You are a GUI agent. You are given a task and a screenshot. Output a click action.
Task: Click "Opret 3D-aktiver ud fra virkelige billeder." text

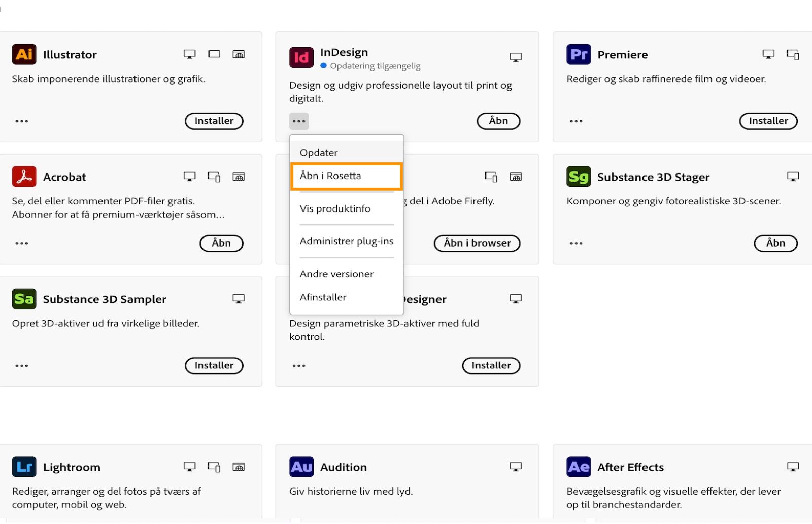click(106, 323)
